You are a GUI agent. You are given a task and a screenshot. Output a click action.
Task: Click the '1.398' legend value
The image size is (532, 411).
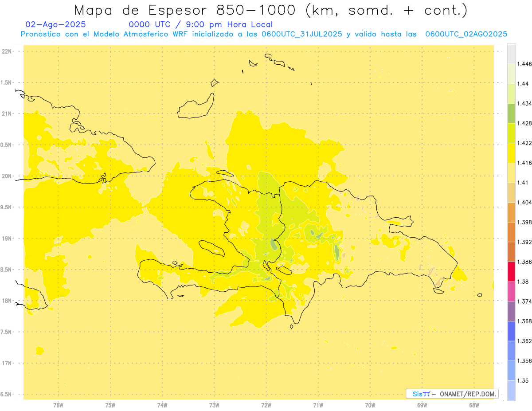click(525, 222)
